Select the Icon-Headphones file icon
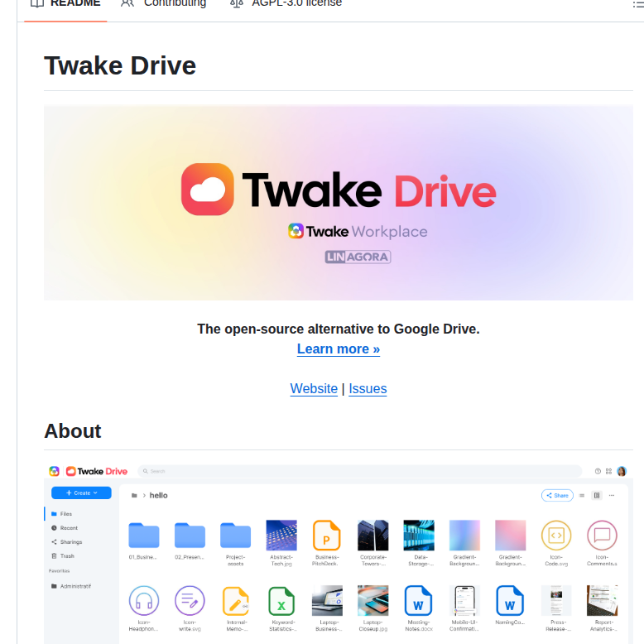 (x=144, y=600)
